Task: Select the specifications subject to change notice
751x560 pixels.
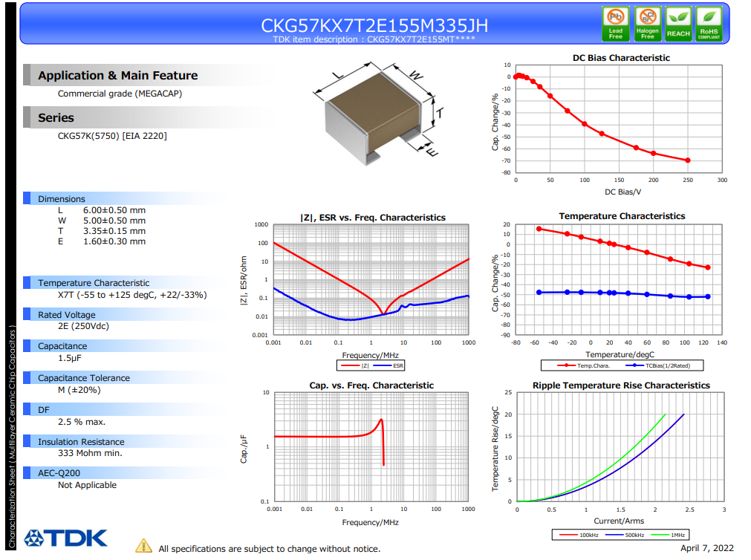Action: click(x=269, y=549)
